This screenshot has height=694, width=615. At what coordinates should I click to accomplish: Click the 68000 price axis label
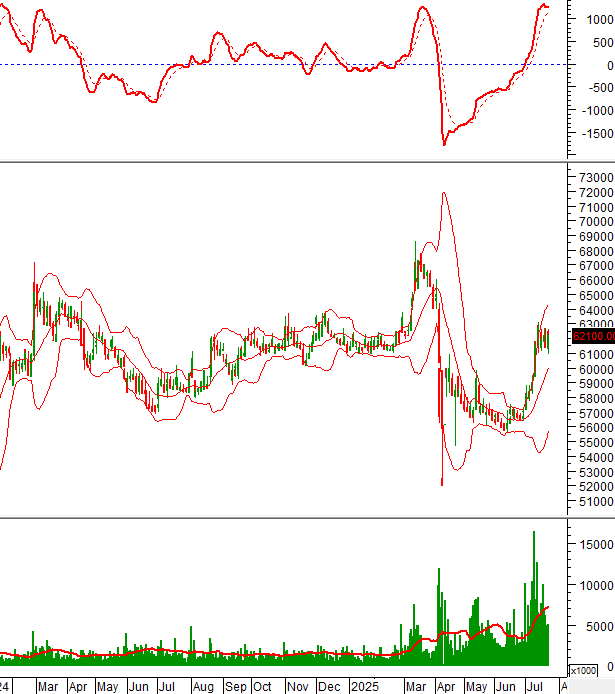point(596,251)
